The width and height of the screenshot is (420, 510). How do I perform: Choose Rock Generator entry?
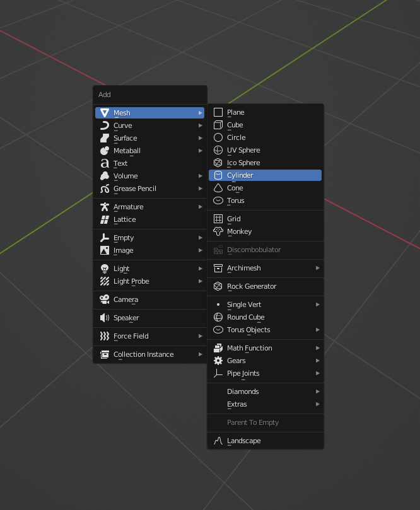[265, 286]
